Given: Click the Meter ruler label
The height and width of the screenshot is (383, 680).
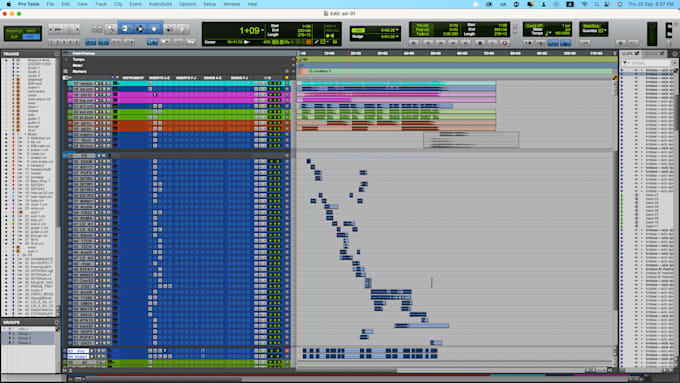Looking at the screenshot, I should tap(77, 65).
